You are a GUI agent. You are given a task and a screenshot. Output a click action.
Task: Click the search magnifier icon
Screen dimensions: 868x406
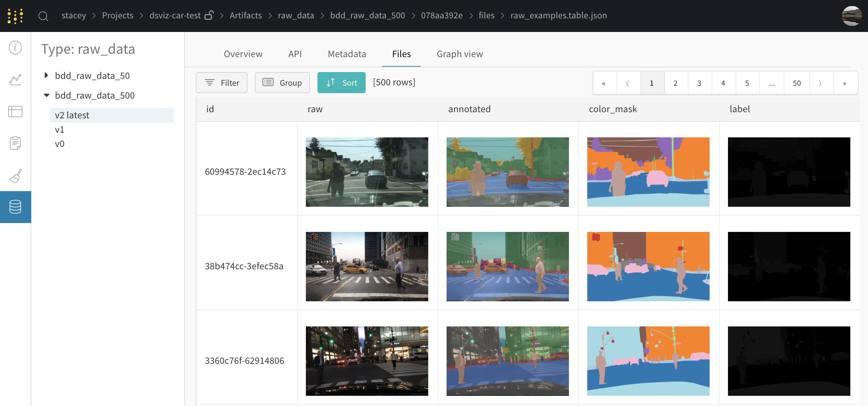click(x=43, y=16)
